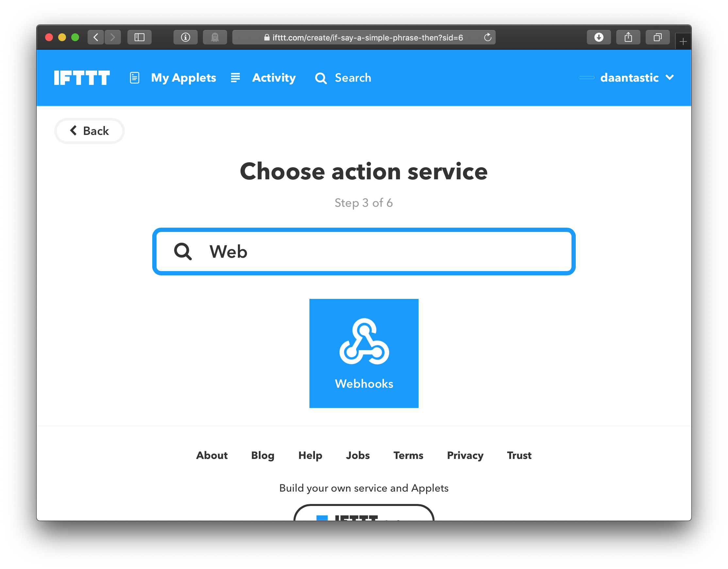Click the About footer link text
Viewport: 728px width, 569px height.
tap(211, 455)
